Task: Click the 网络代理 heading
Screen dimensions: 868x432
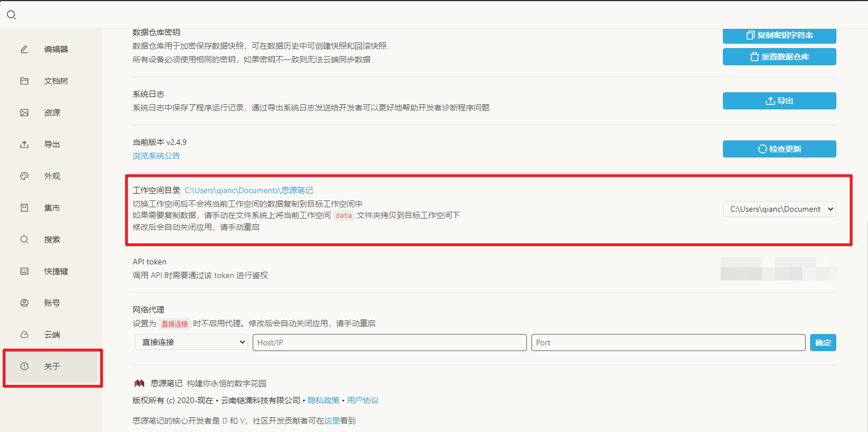Action: [x=148, y=310]
